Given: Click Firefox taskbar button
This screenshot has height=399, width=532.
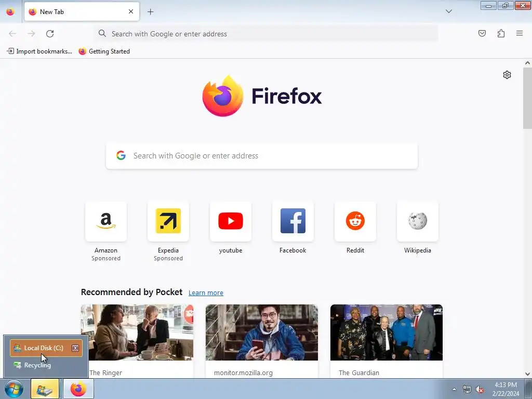Looking at the screenshot, I should click(78, 389).
